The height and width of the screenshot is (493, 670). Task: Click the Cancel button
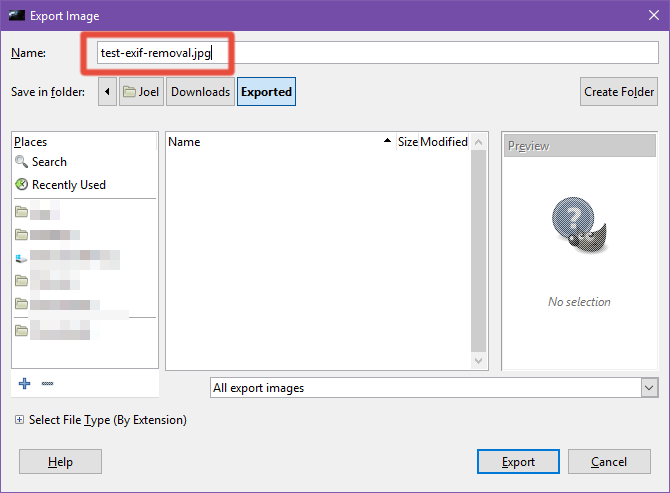(x=609, y=462)
